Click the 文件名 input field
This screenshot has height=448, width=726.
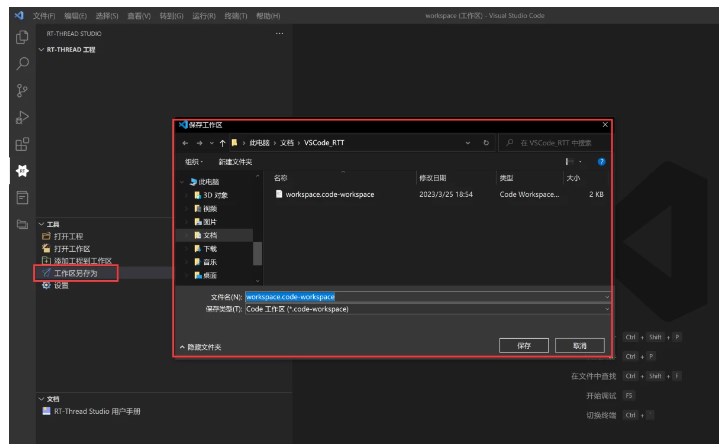(427, 297)
